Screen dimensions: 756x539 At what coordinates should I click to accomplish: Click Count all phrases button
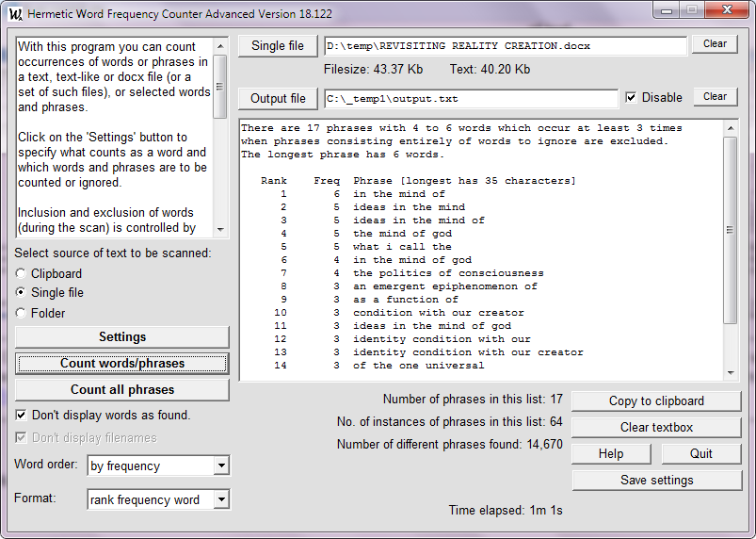pyautogui.click(x=122, y=389)
